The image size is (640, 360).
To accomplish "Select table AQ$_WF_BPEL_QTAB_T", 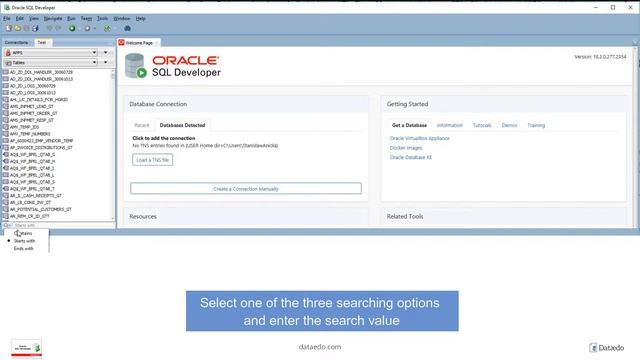I will click(x=32, y=189).
